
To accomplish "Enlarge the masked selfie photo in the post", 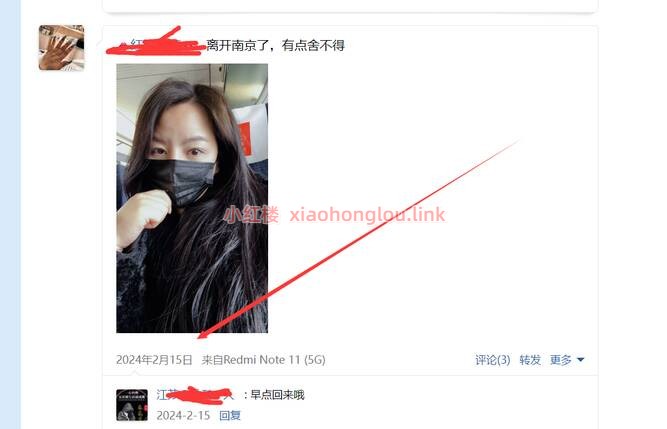I will (192, 198).
